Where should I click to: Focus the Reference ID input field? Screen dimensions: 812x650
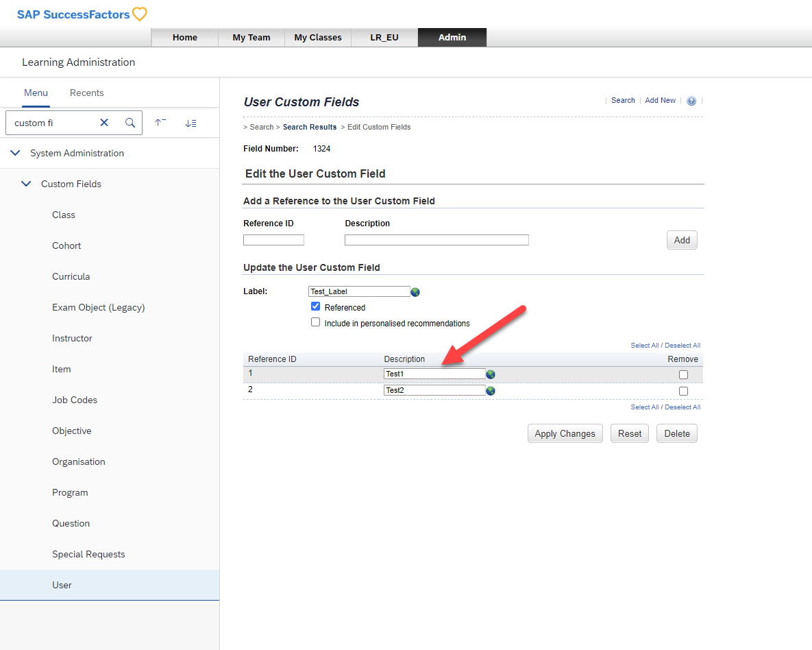[273, 240]
